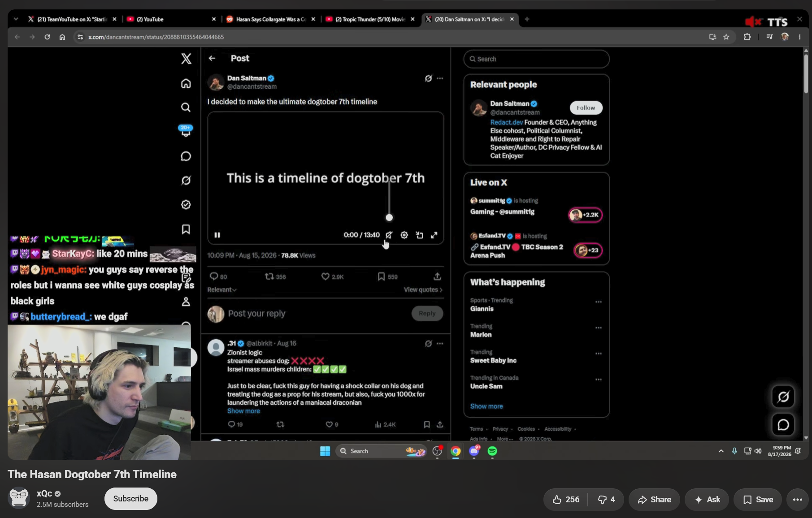Open a new browser tab
The height and width of the screenshot is (518, 812).
coord(527,19)
